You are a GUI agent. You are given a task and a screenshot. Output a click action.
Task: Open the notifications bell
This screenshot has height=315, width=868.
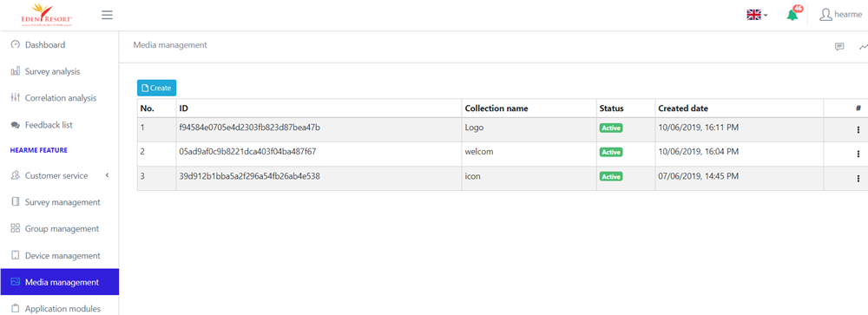click(792, 15)
